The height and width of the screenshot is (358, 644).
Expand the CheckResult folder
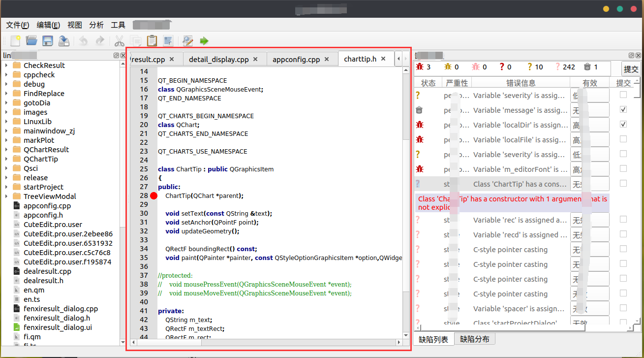pyautogui.click(x=6, y=65)
